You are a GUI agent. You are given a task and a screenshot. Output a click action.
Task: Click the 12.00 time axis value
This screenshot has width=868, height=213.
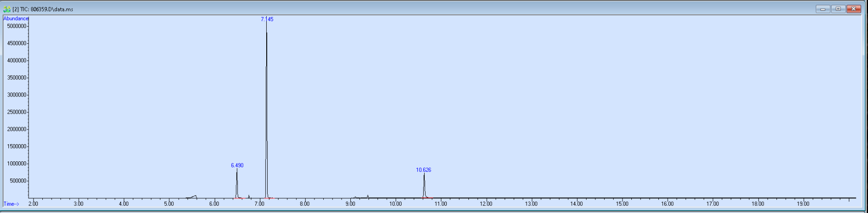pos(486,204)
